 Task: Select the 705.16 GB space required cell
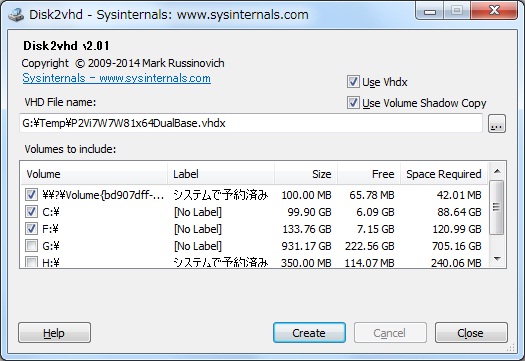457,246
